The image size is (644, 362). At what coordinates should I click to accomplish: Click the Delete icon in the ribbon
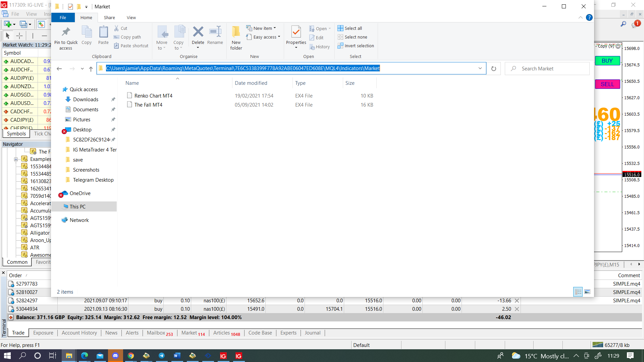(198, 32)
